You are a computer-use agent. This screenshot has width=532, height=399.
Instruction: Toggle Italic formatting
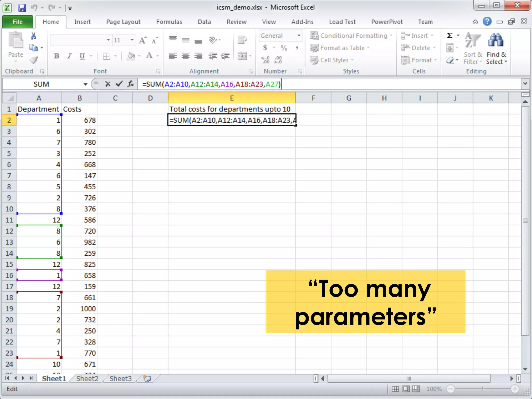point(69,56)
